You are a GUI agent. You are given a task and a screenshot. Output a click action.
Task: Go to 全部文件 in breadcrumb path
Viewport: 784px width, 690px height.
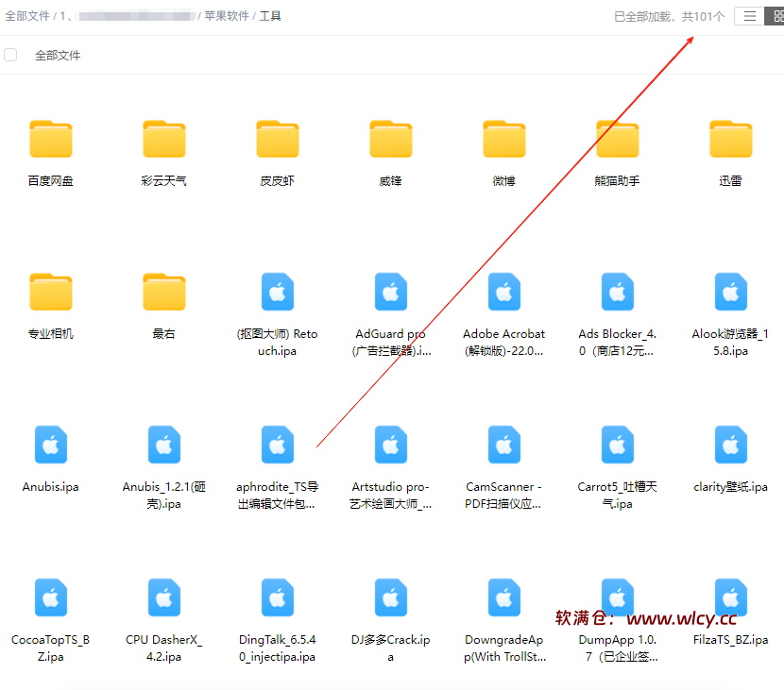tap(27, 16)
